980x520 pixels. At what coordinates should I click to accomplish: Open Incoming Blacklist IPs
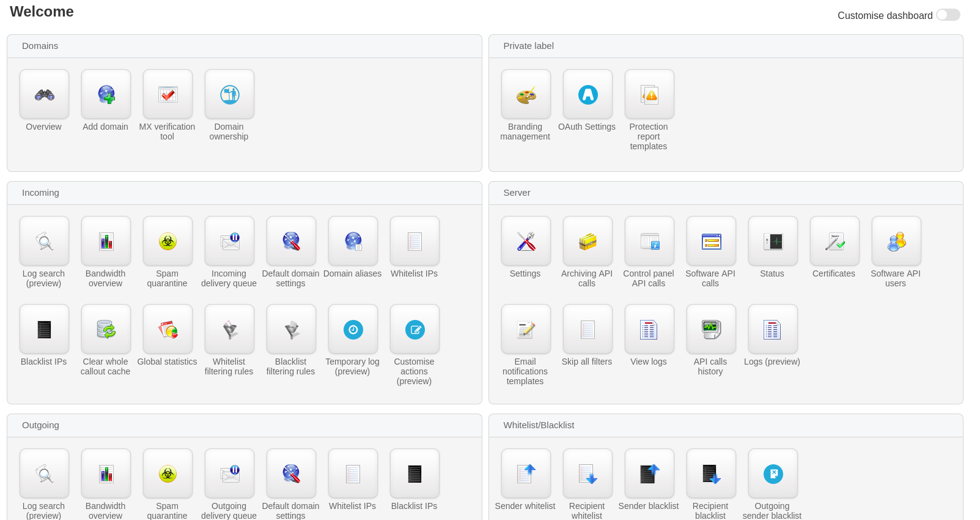(44, 329)
